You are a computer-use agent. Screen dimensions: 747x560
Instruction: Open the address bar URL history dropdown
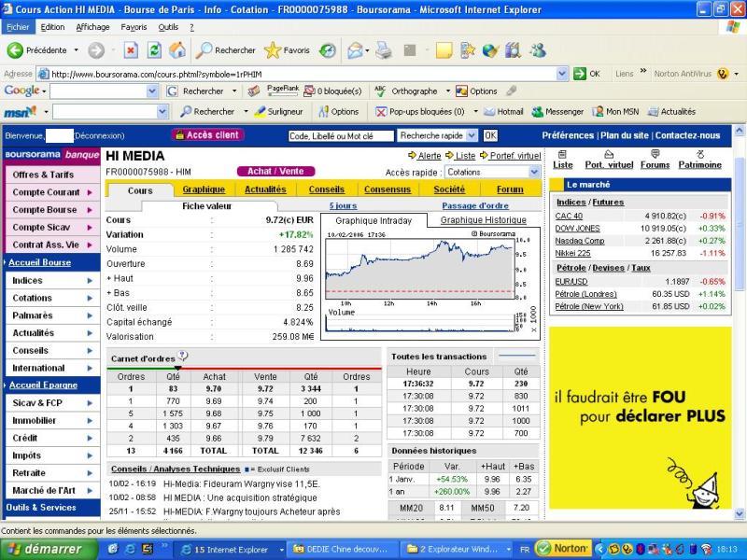click(x=562, y=74)
